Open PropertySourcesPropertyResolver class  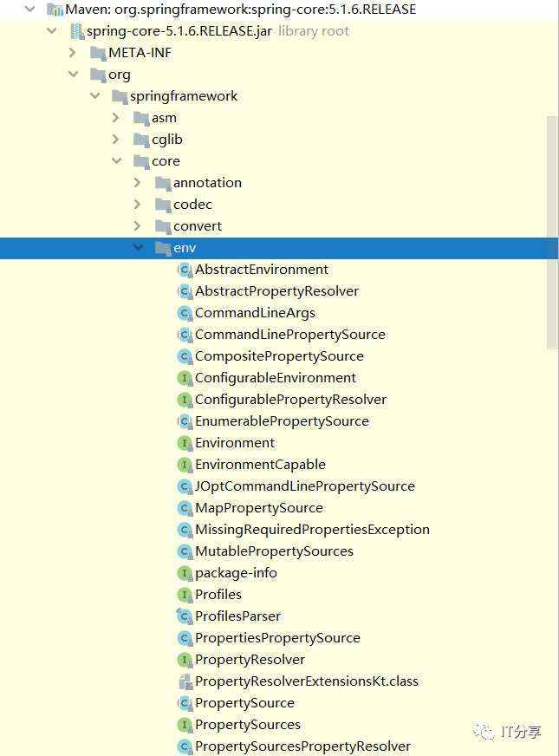point(302,746)
